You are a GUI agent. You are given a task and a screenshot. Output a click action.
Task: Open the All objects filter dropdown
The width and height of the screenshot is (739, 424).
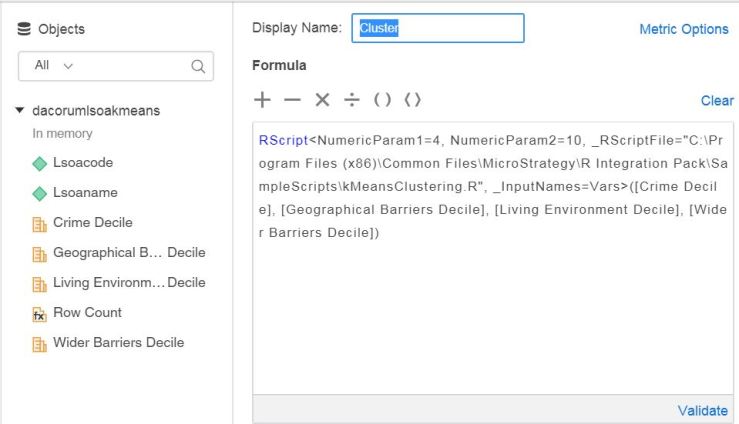[x=54, y=66]
